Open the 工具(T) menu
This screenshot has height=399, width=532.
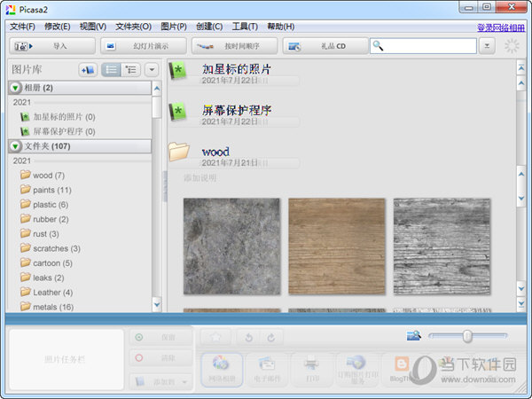tap(245, 27)
